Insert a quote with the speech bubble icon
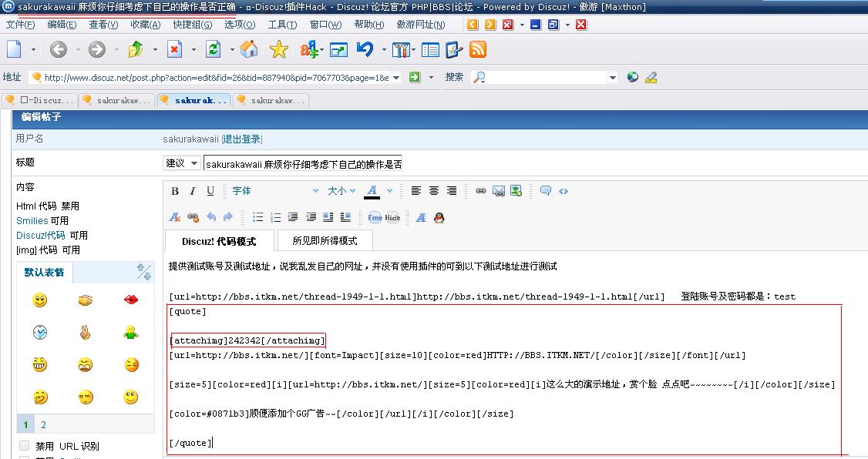The width and height of the screenshot is (868, 459). [x=546, y=191]
